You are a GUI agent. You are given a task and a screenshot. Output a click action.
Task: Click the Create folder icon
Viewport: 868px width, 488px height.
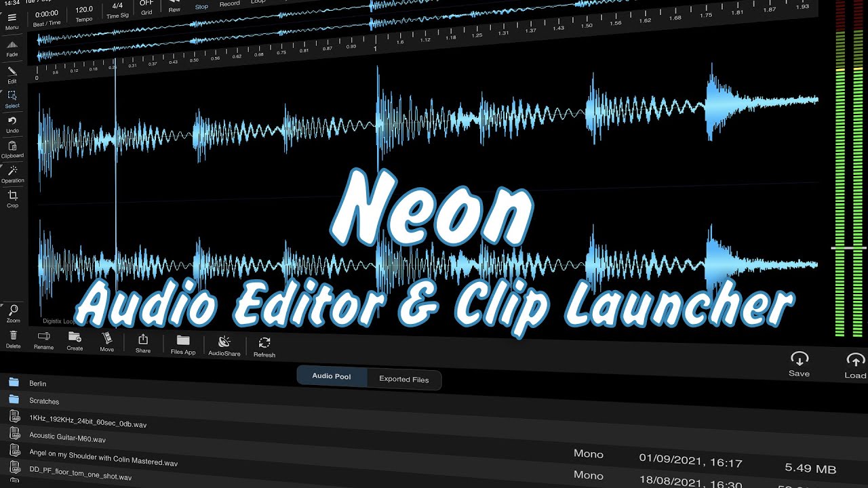tap(75, 337)
